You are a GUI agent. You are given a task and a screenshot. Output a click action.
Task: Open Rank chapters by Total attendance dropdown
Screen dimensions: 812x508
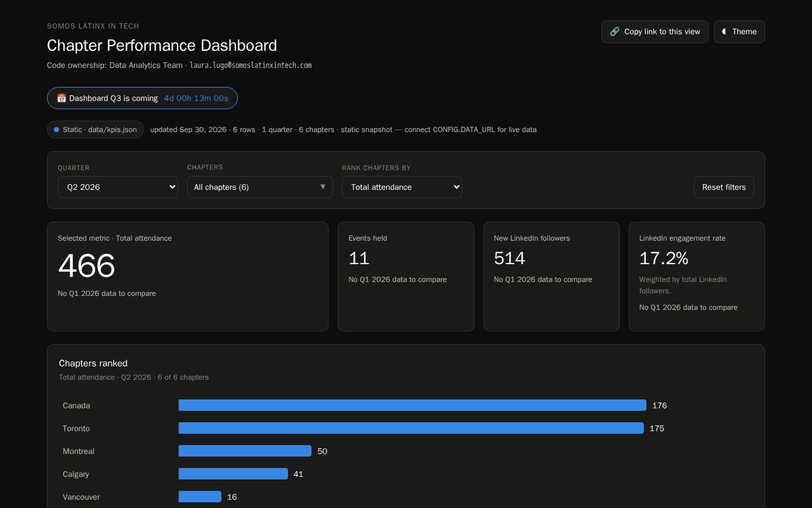coord(402,187)
